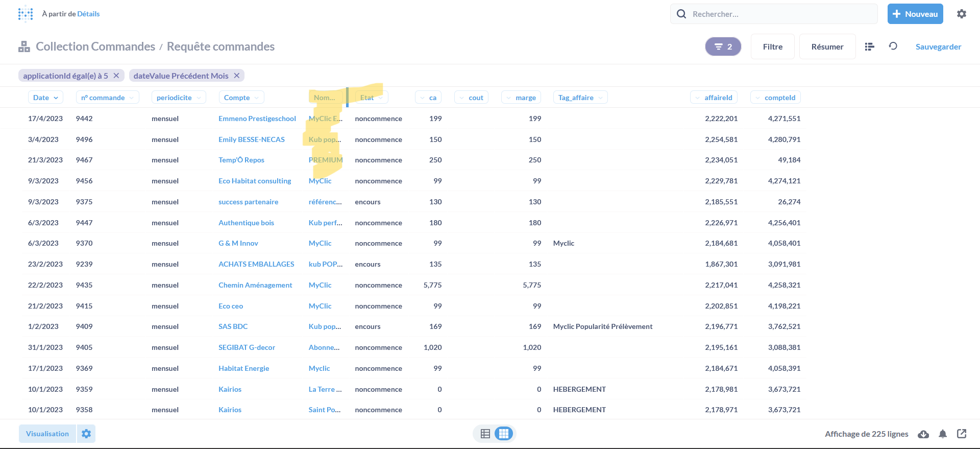The height and width of the screenshot is (449, 980).
Task: Open affaireId column header menu
Action: [714, 98]
